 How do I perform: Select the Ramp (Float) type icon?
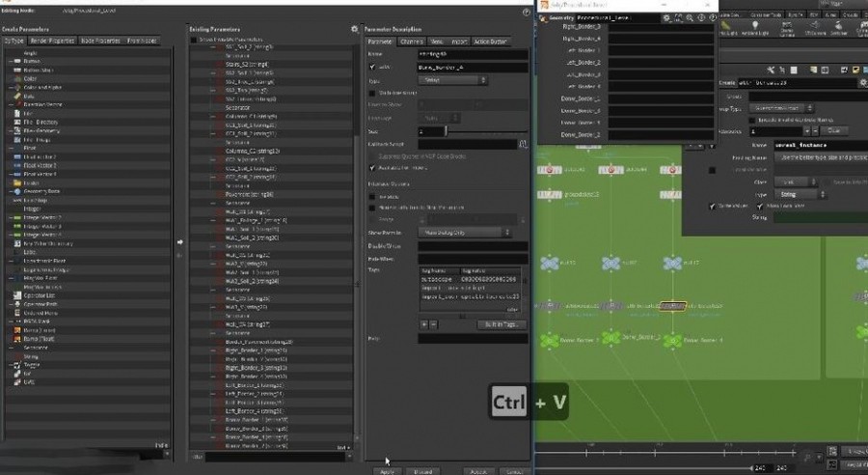(x=17, y=339)
